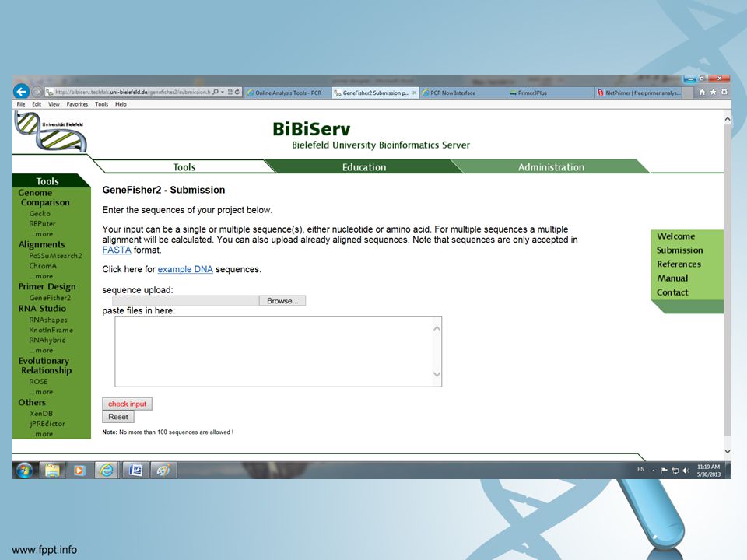Open the Help menu
The height and width of the screenshot is (560, 747).
tap(121, 104)
